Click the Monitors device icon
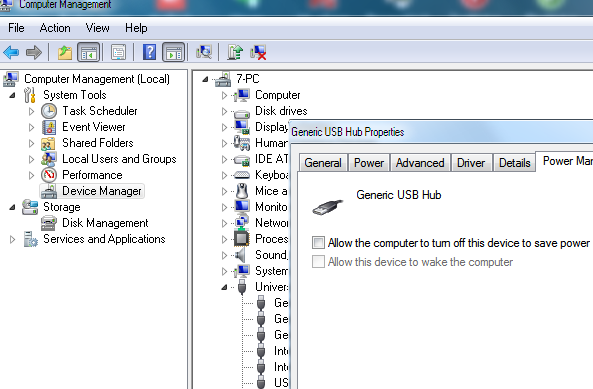The image size is (593, 389). 242,207
